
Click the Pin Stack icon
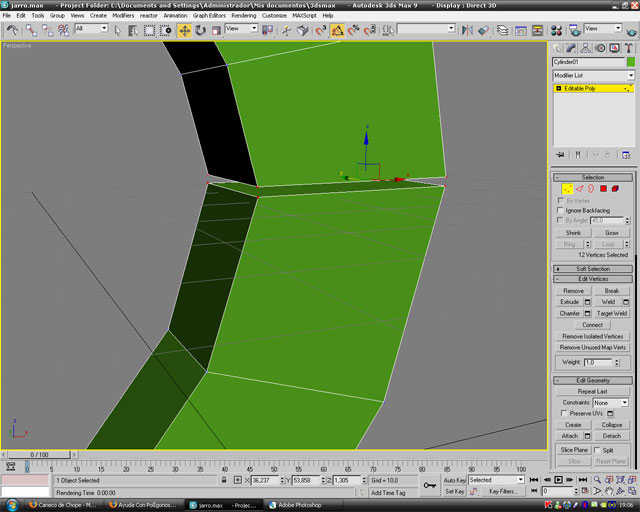coord(560,155)
